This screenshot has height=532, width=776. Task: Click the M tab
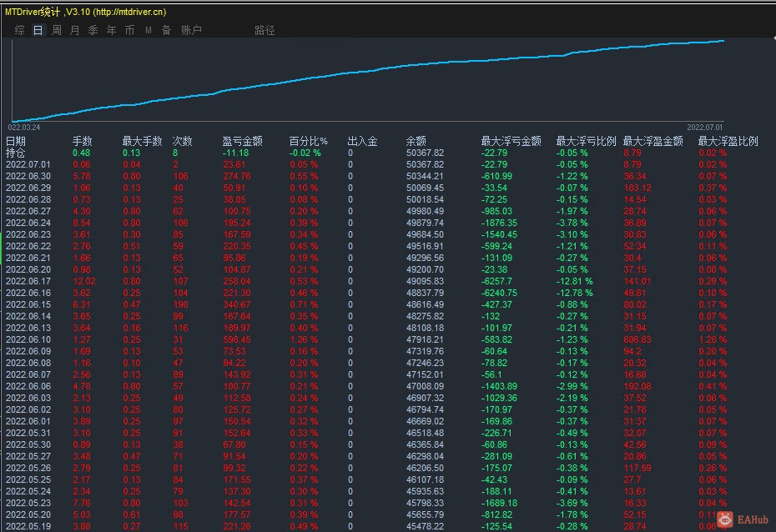(148, 30)
